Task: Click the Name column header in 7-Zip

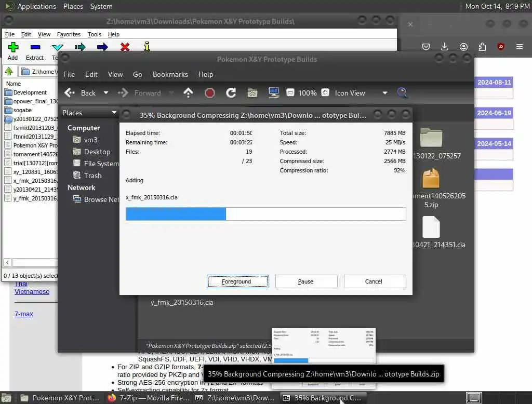Action: pyautogui.click(x=14, y=84)
